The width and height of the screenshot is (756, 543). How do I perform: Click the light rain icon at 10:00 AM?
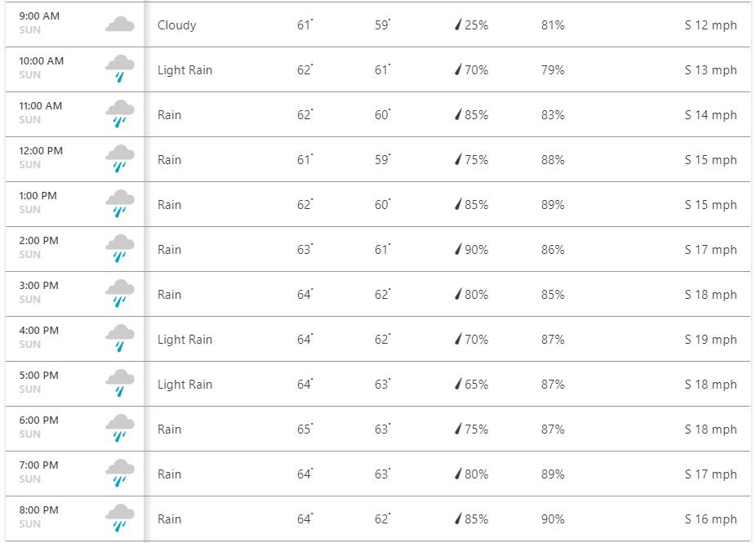119,69
